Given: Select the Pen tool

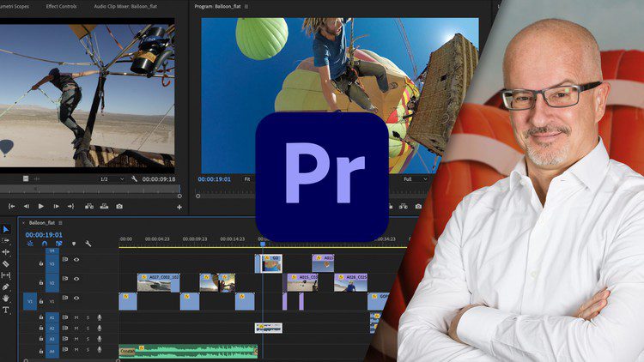Looking at the screenshot, I should pyautogui.click(x=6, y=287).
